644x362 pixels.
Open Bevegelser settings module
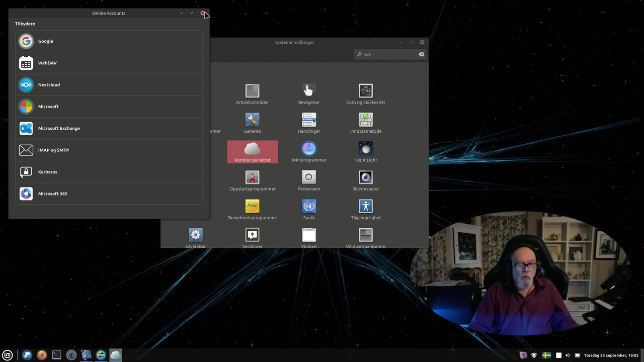coord(309,95)
